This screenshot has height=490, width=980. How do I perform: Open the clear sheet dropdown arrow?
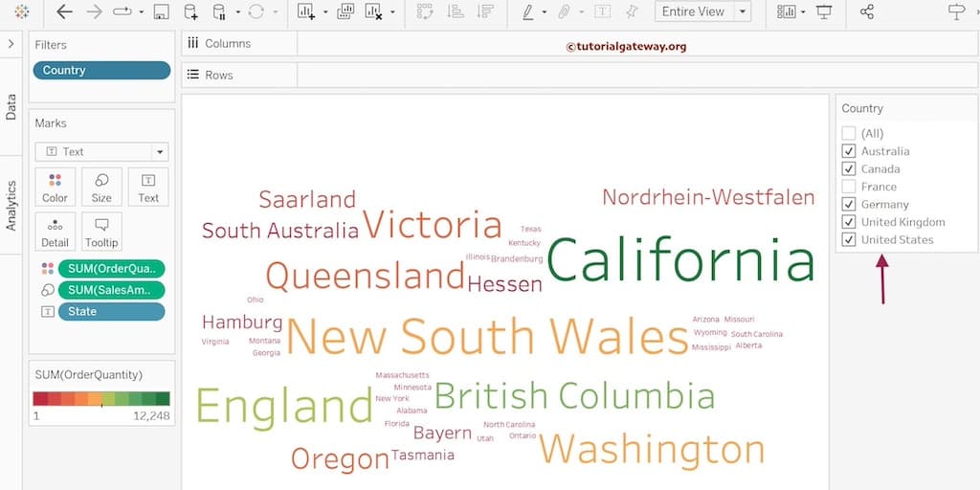click(x=392, y=11)
